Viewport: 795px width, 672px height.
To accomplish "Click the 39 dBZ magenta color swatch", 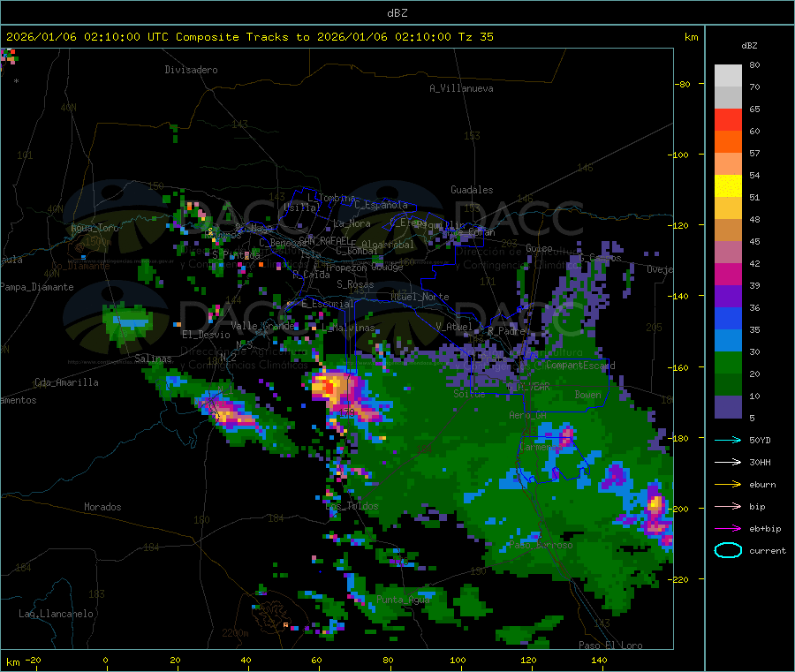I will 728,274.
